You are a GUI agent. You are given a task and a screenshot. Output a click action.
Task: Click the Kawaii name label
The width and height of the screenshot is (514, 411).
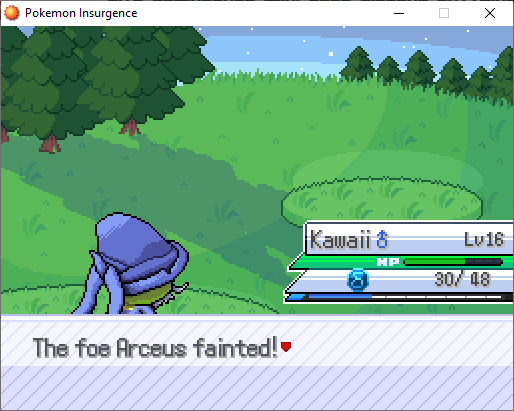coord(340,239)
